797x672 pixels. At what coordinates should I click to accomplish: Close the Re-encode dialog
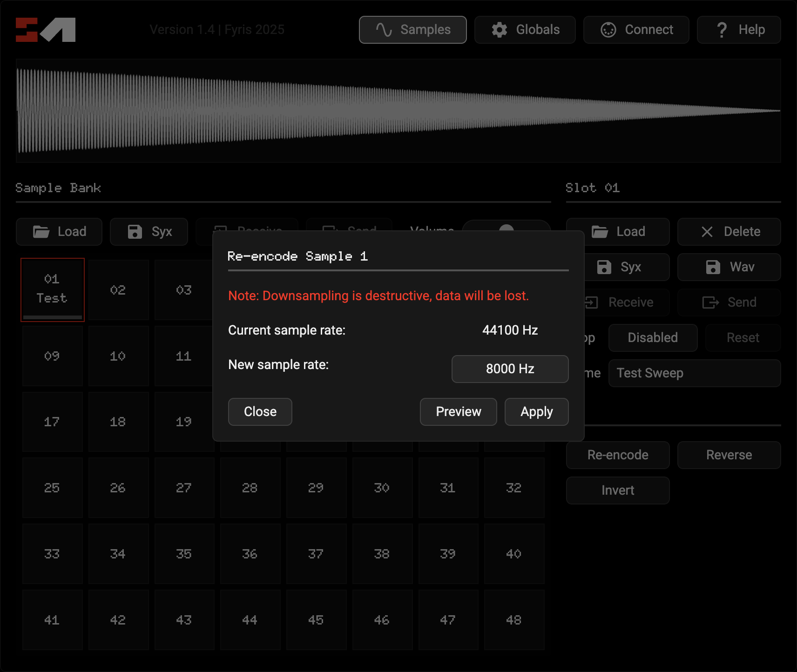[x=260, y=412]
